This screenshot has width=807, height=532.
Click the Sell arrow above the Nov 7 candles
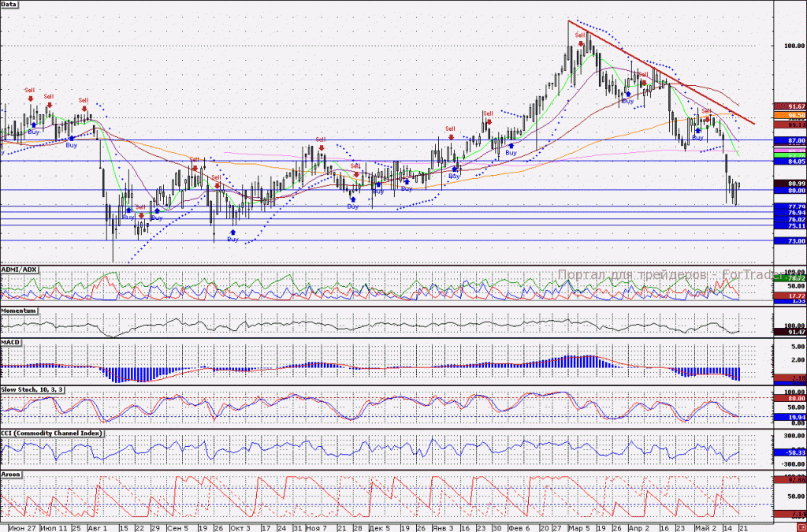(322, 148)
